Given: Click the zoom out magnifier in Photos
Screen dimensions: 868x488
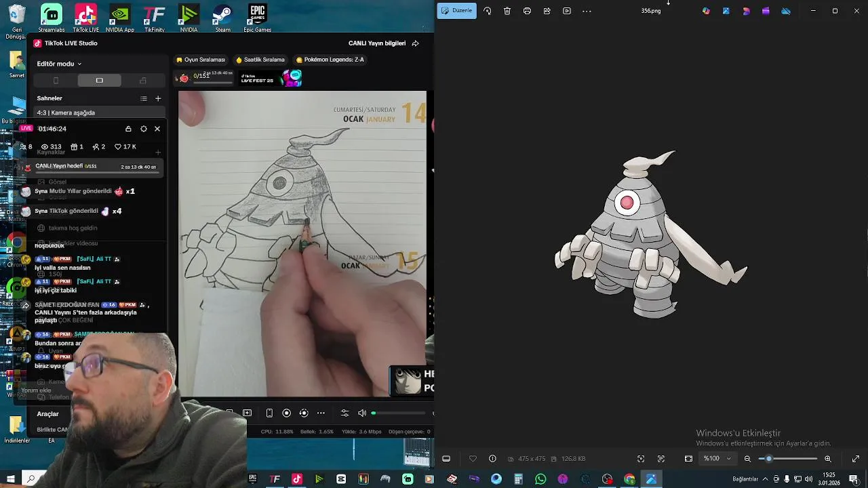Looking at the screenshot, I should click(748, 459).
